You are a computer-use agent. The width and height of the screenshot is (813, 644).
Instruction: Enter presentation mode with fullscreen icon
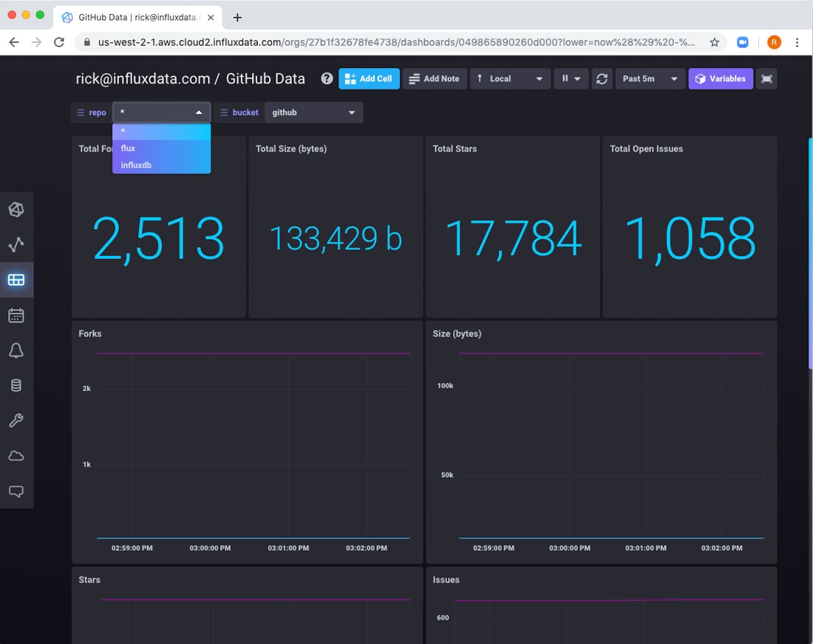pyautogui.click(x=766, y=78)
